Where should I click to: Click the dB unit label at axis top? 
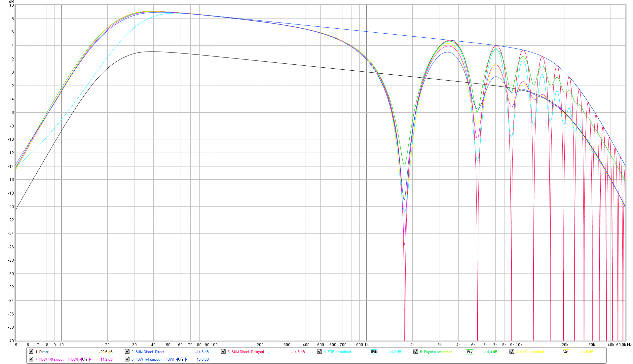[x=11, y=2]
